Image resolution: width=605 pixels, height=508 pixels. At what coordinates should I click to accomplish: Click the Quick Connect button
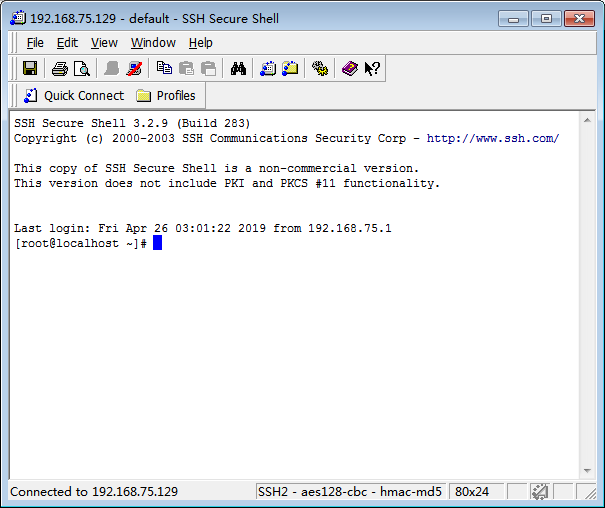pyautogui.click(x=74, y=95)
